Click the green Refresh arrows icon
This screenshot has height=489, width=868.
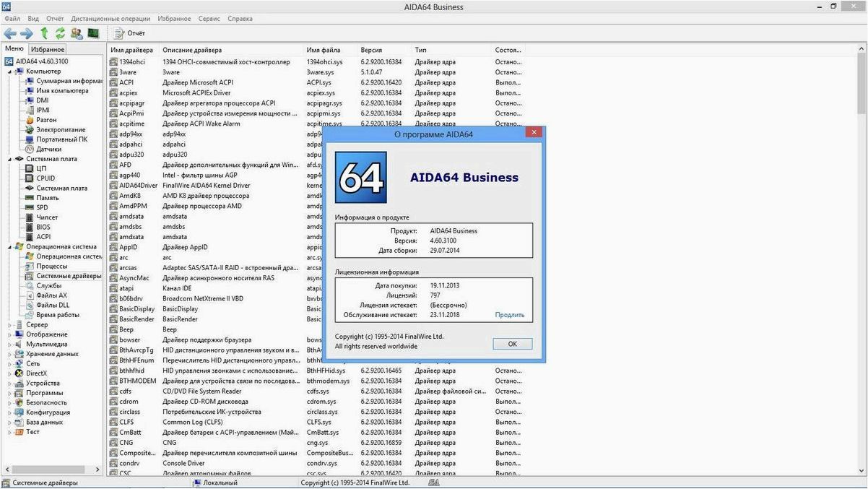[x=60, y=33]
